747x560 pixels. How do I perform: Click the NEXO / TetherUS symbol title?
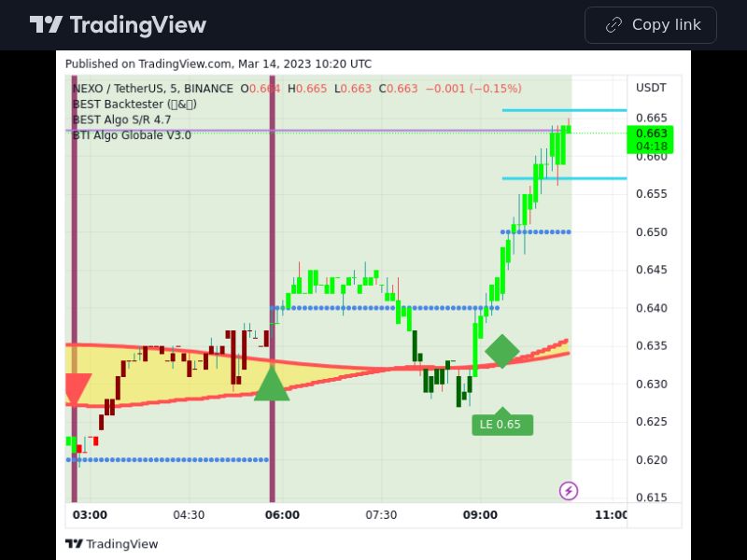coord(153,89)
